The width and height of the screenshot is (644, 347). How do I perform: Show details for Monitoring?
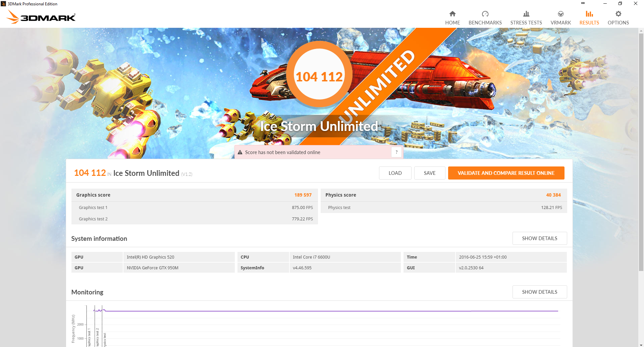click(540, 292)
